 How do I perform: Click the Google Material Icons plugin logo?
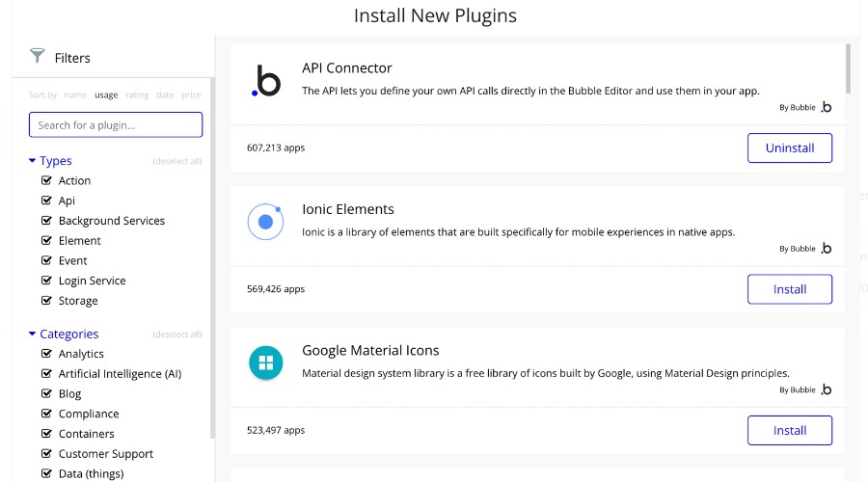pyautogui.click(x=266, y=363)
